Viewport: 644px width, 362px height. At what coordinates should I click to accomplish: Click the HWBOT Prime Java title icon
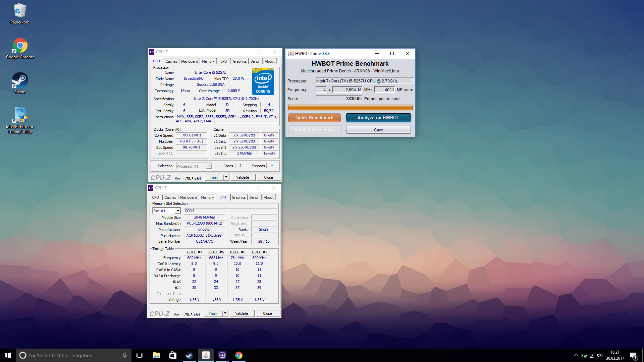point(291,53)
